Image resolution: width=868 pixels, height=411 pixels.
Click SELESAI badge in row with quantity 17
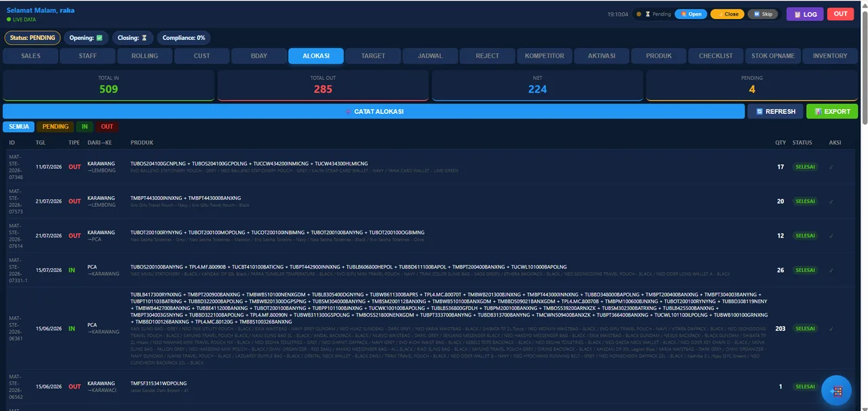(x=805, y=167)
